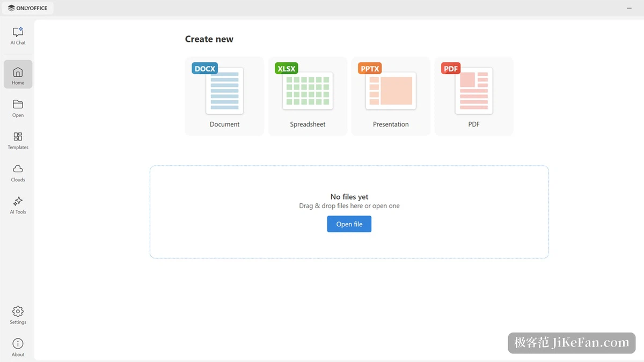Screen dimensions: 644x362
Task: Click the 'No files yet' message
Action: [x=349, y=197]
